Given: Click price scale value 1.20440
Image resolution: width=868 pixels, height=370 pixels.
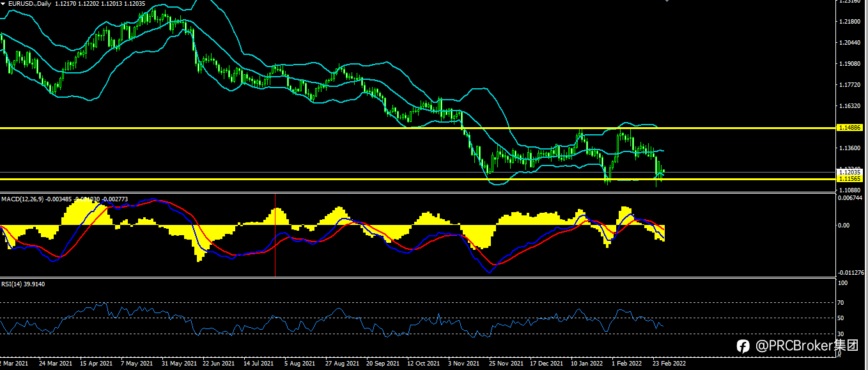Looking at the screenshot, I should tap(850, 43).
